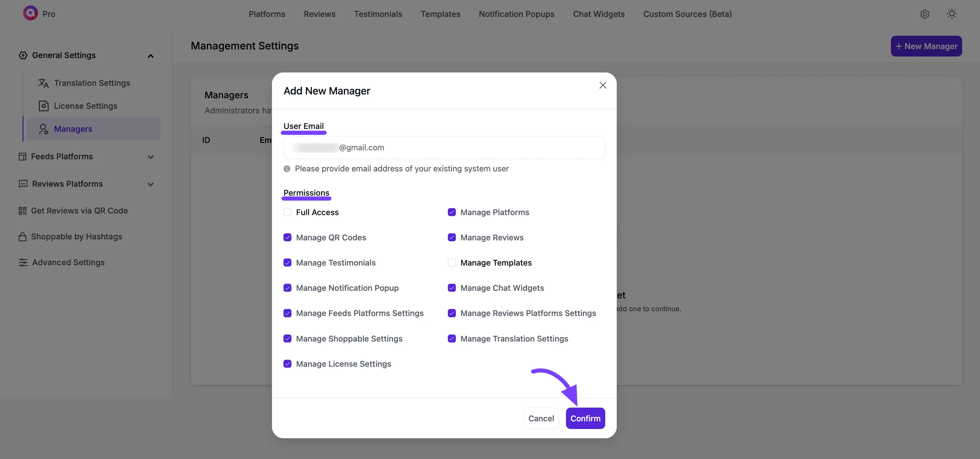Go to the Testimonials tab
980x459 pixels.
pos(378,14)
